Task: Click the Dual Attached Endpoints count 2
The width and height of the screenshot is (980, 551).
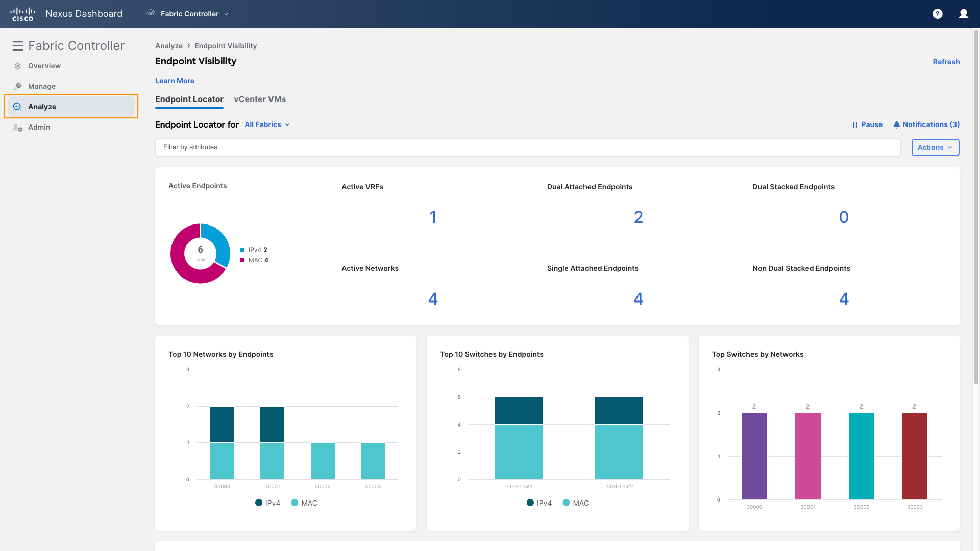Action: click(639, 217)
